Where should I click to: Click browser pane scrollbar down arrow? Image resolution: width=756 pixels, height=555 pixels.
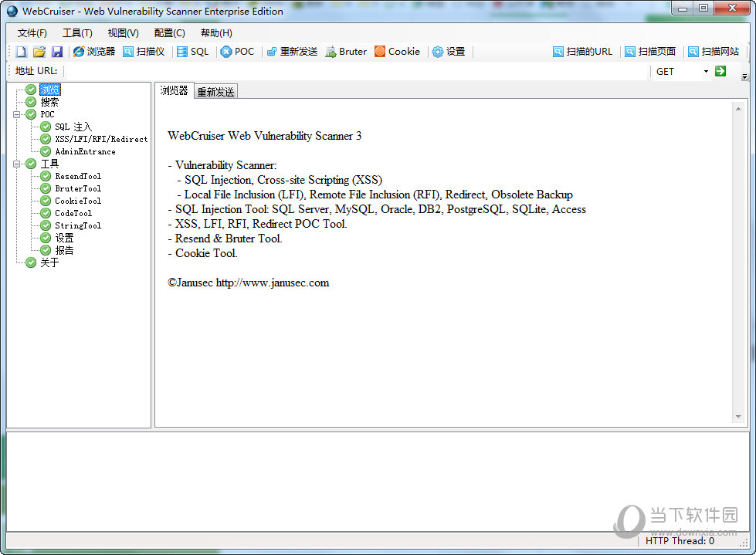(738, 417)
